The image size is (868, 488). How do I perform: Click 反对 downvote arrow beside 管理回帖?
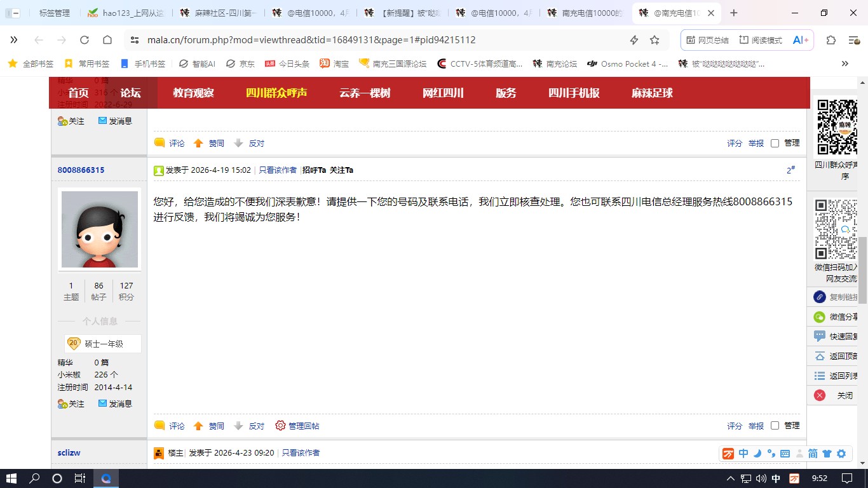point(249,426)
